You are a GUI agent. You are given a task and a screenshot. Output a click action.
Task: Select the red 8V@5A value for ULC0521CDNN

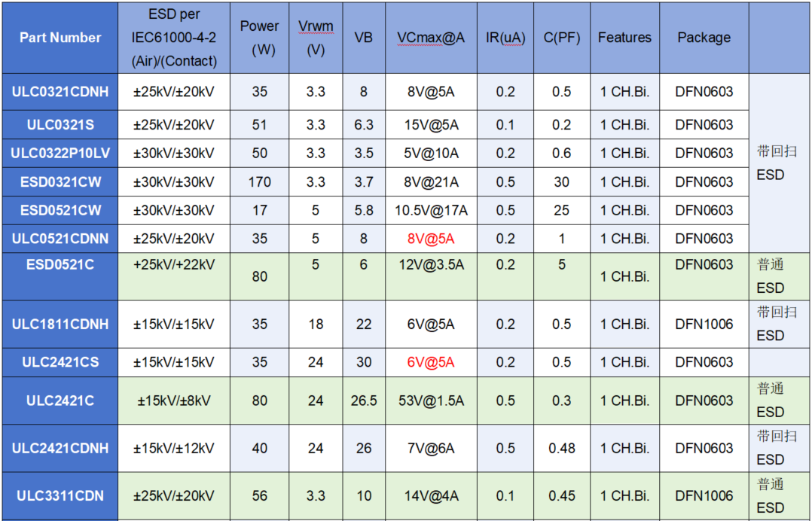pos(430,239)
